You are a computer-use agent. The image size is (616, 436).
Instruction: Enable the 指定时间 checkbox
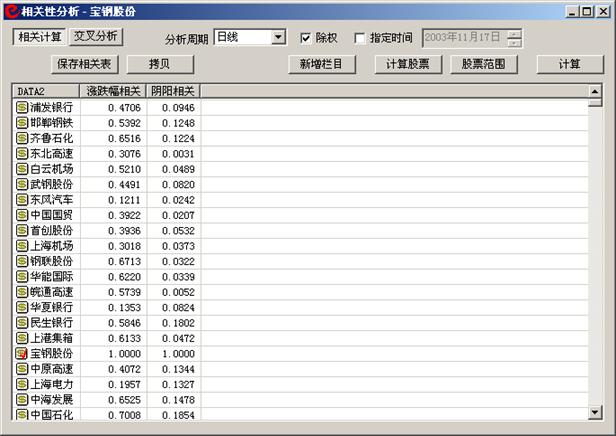point(359,38)
